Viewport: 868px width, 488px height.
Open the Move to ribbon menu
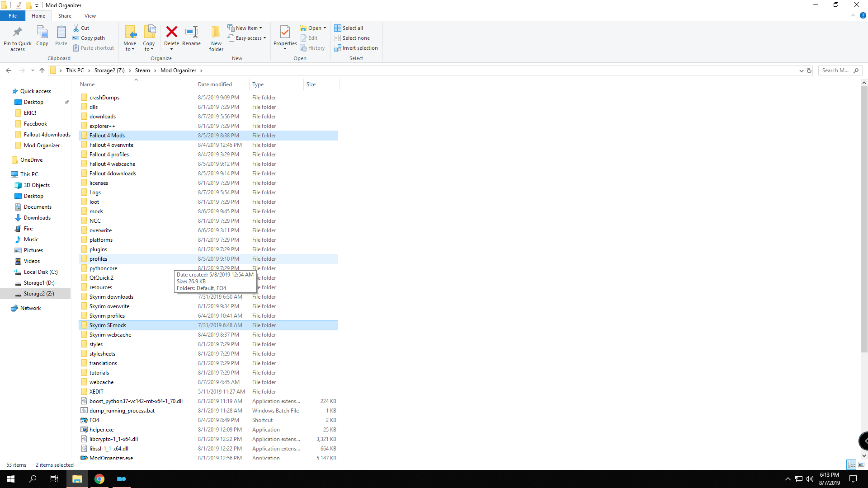pyautogui.click(x=130, y=38)
